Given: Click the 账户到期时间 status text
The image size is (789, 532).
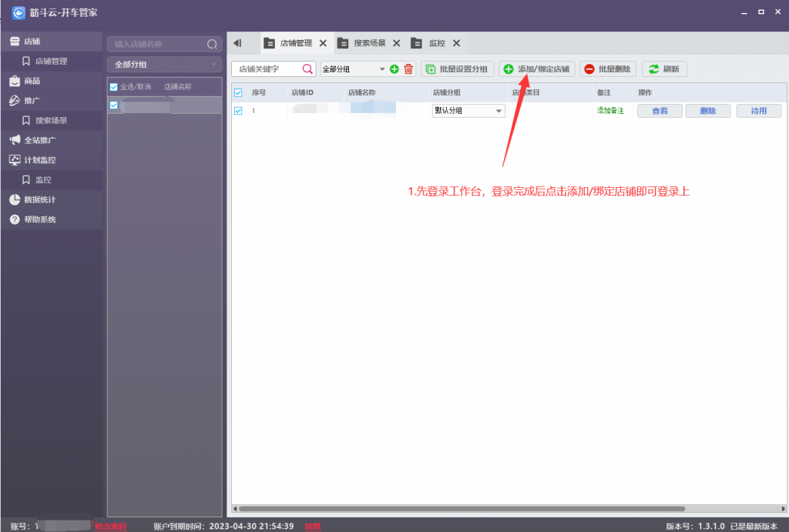Looking at the screenshot, I should click(223, 526).
